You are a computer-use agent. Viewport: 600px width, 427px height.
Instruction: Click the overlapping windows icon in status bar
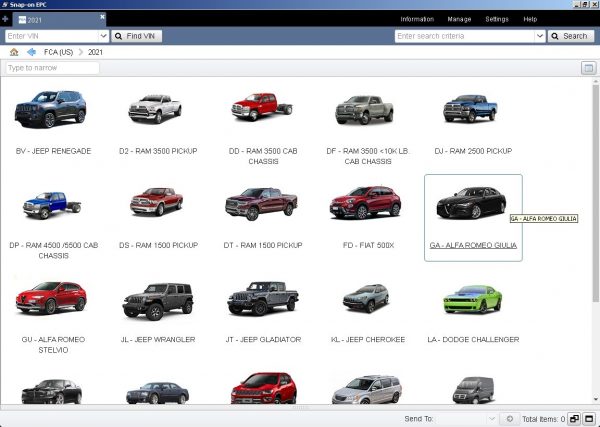tap(574, 419)
